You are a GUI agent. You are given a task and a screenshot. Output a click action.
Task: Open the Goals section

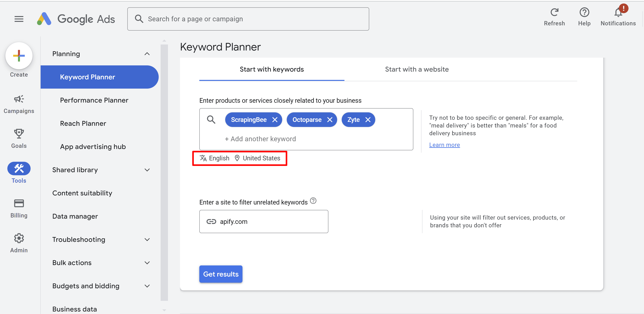point(19,138)
